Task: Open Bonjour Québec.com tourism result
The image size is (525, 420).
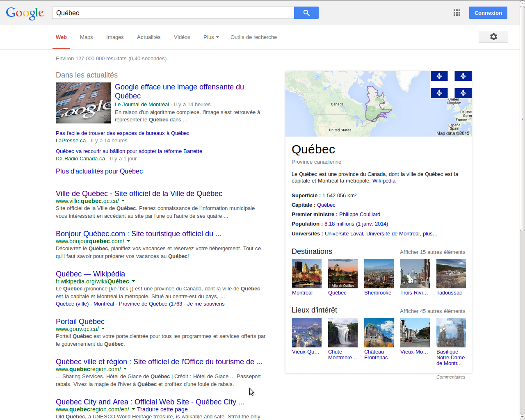Action: click(139, 234)
